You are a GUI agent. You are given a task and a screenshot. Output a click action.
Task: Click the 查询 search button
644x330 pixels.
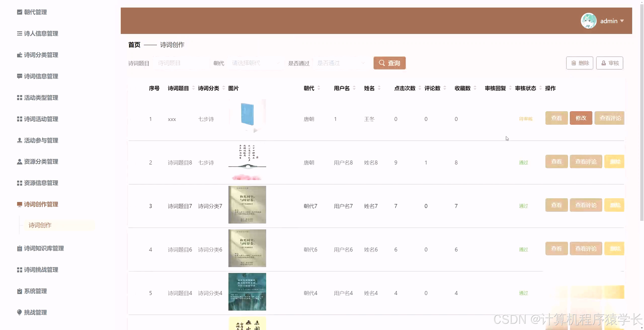[x=389, y=63]
